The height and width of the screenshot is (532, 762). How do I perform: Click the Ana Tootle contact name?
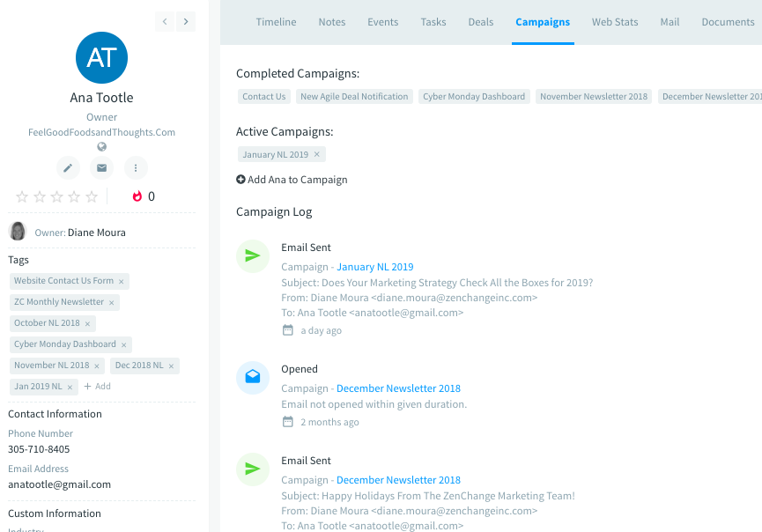point(101,98)
